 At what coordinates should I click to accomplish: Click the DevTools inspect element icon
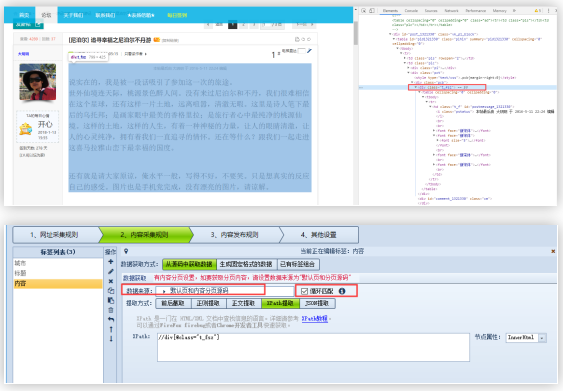point(363,11)
